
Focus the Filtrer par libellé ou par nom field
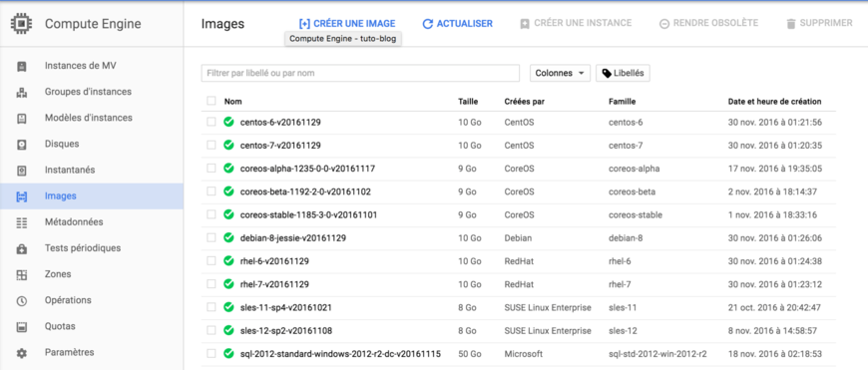[x=360, y=73]
